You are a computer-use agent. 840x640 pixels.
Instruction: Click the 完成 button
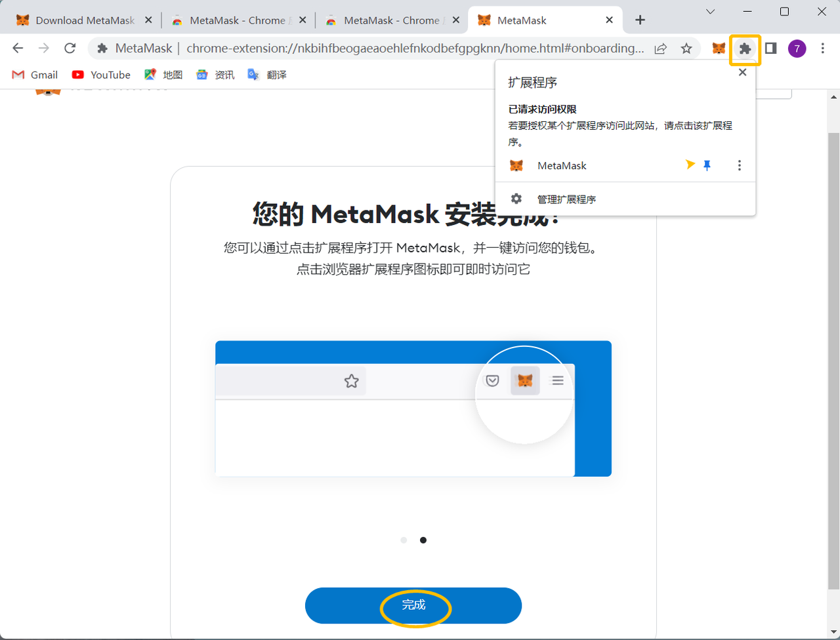pyautogui.click(x=413, y=605)
